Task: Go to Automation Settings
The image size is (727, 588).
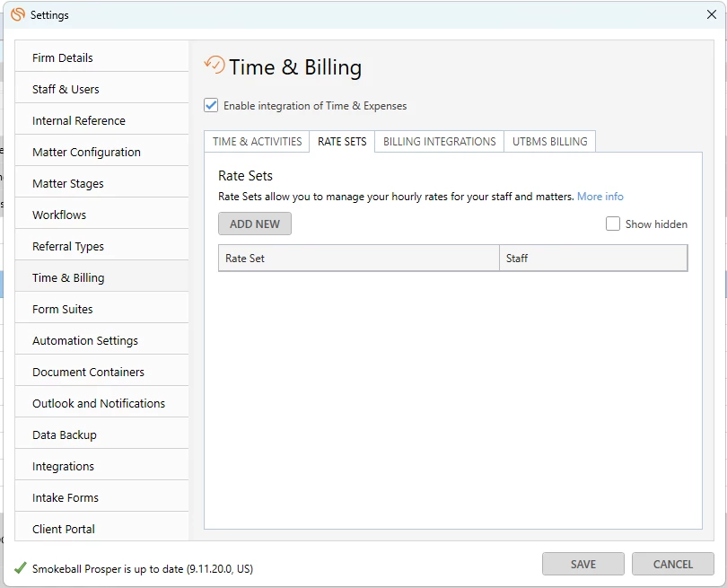Action: click(101, 340)
